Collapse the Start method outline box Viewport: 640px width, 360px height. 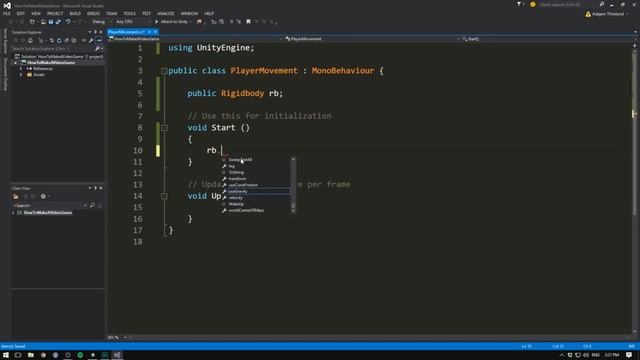click(x=164, y=128)
